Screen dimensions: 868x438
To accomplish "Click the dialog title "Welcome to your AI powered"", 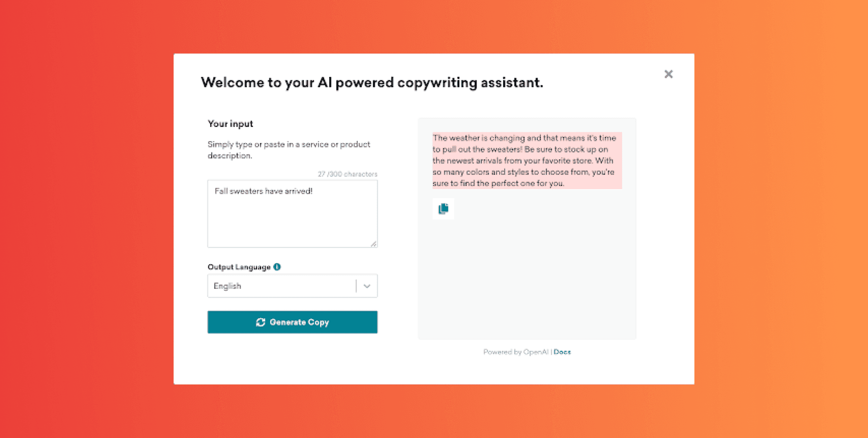I will tap(372, 83).
